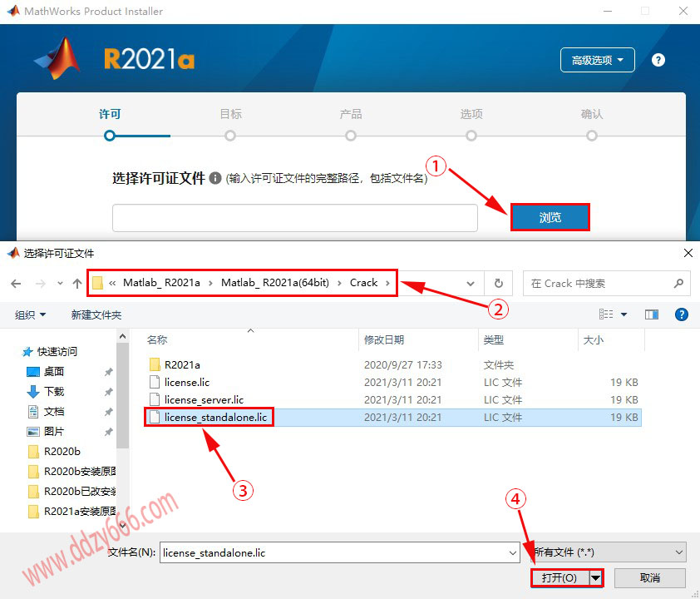Go back with the dialog back arrow
Screen dimensions: 700x599
point(16,283)
